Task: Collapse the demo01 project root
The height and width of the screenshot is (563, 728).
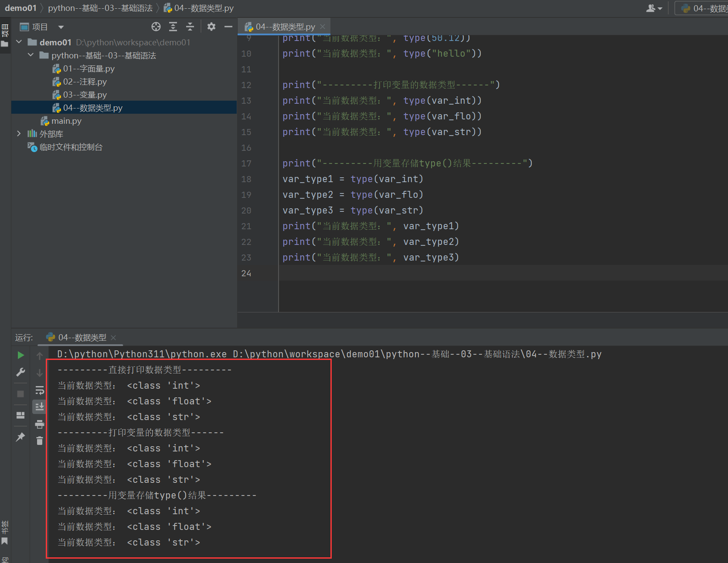Action: click(19, 42)
